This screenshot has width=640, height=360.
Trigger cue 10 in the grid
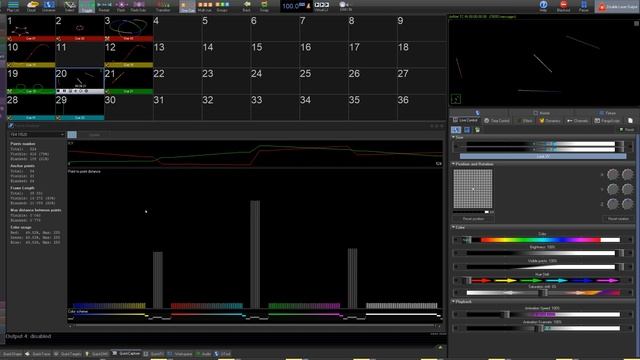coord(31,54)
